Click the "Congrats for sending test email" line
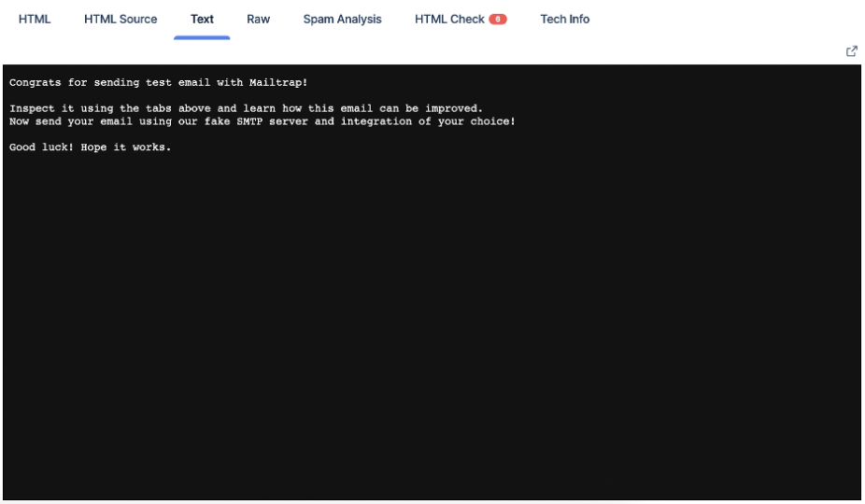 tap(158, 83)
